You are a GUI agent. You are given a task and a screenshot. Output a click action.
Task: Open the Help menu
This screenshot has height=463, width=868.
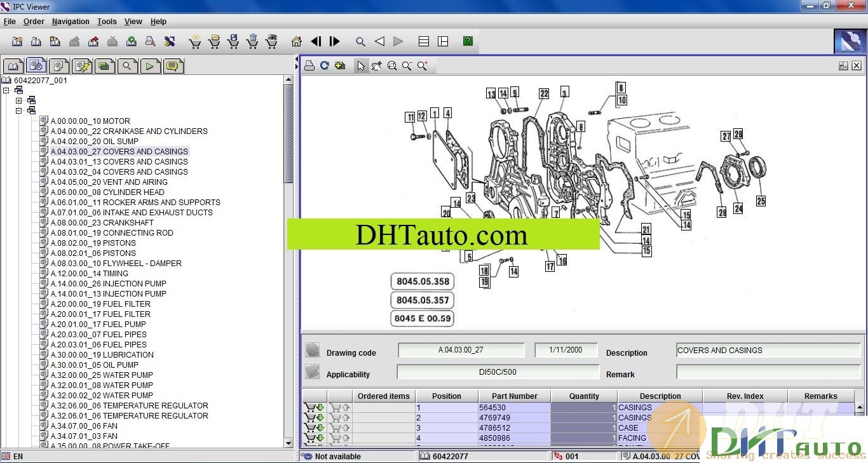click(x=158, y=22)
